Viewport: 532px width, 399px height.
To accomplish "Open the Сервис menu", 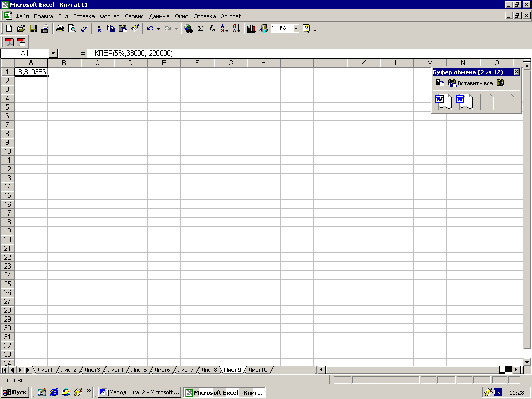I will tap(134, 16).
